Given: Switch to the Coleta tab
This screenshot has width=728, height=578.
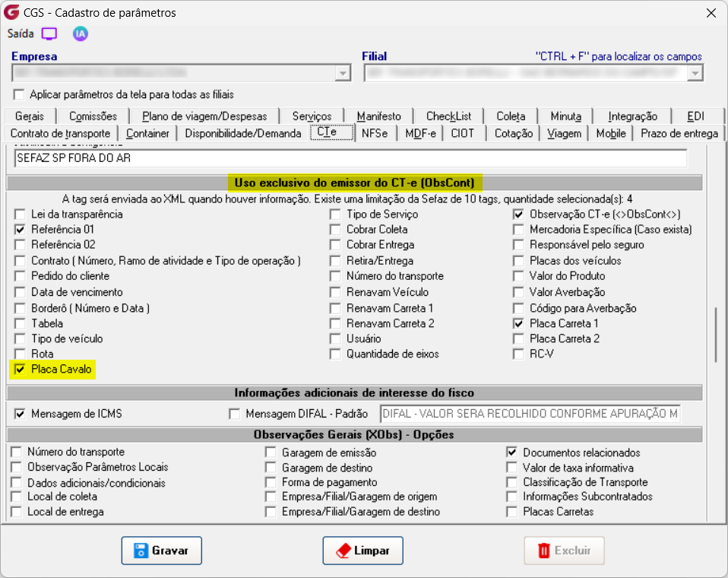Looking at the screenshot, I should click(511, 116).
